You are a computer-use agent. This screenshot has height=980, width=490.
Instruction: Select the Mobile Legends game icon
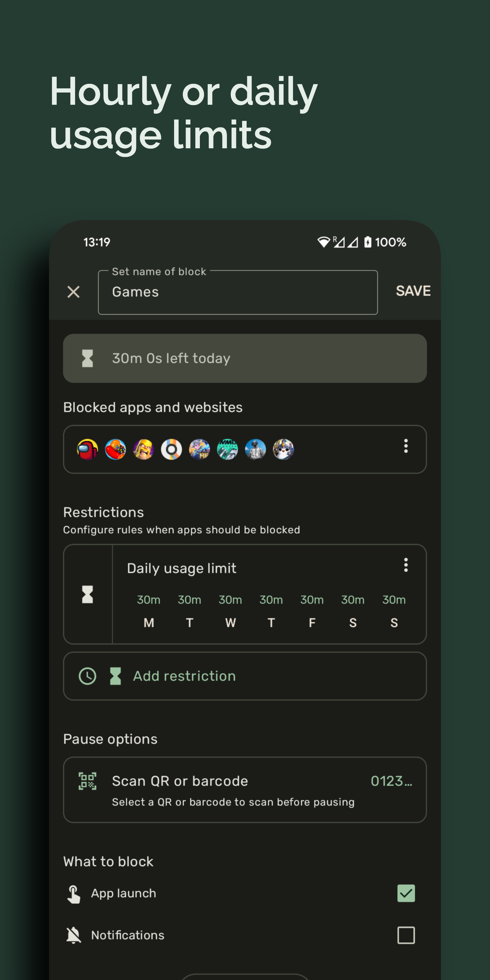(x=199, y=450)
